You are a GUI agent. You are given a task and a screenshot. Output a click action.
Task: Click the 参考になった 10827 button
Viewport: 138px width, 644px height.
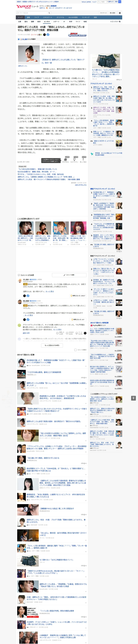(78, 296)
